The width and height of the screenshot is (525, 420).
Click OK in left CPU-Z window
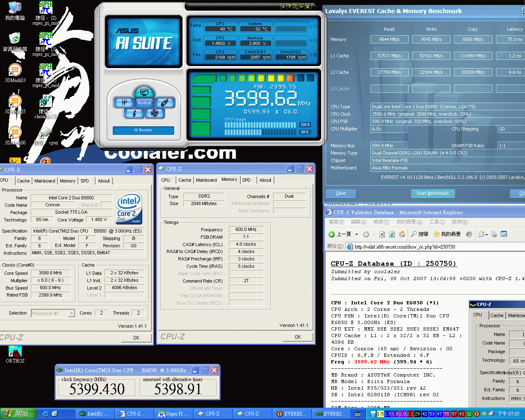click(137, 338)
